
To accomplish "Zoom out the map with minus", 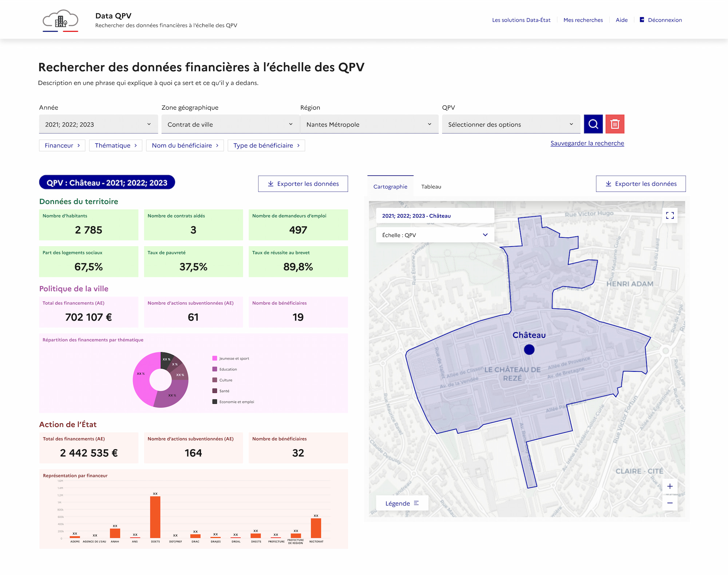I will tap(670, 503).
